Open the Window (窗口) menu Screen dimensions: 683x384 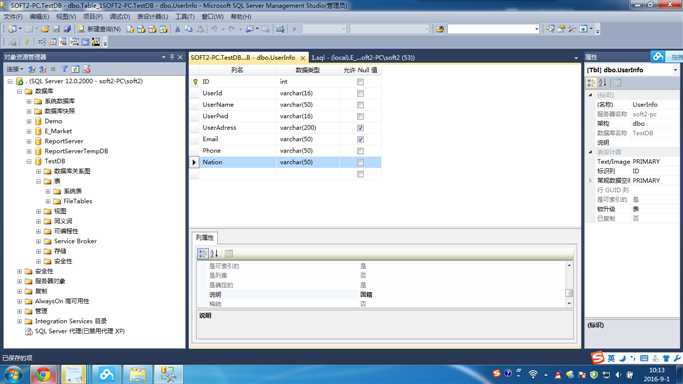[x=213, y=17]
